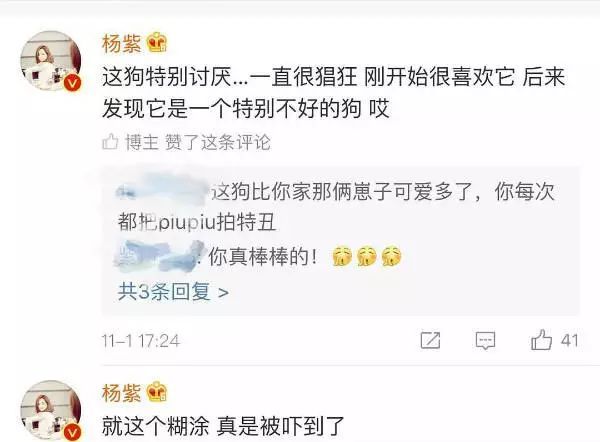The width and height of the screenshot is (600, 442).
Task: Click crown badge beside 就这个糊涂 comment author
Action: point(157,392)
